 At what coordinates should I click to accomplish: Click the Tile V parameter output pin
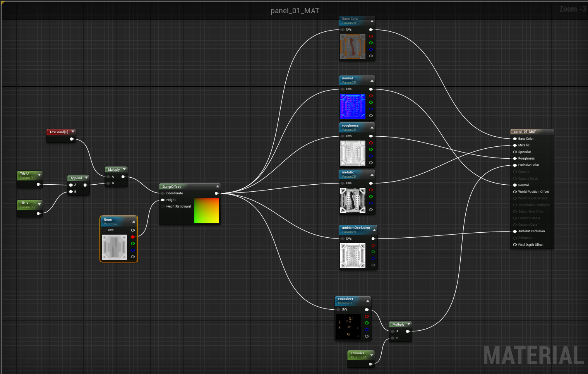pyautogui.click(x=38, y=213)
